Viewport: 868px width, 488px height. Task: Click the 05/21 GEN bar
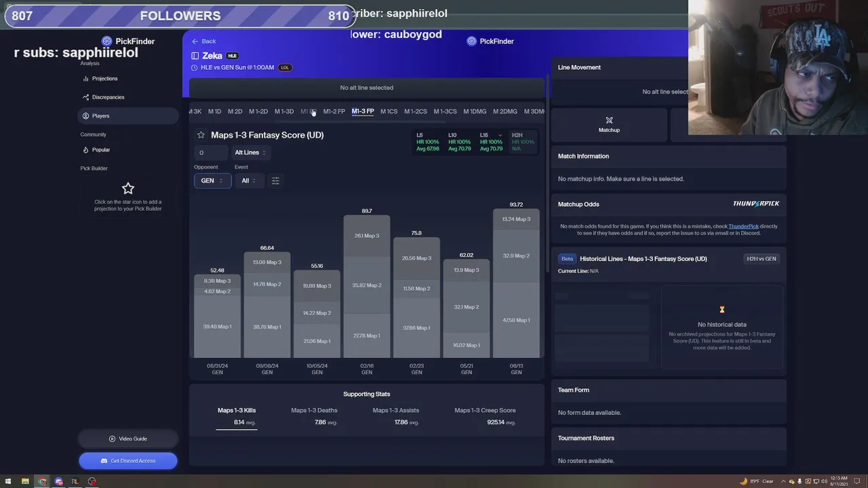tap(467, 308)
